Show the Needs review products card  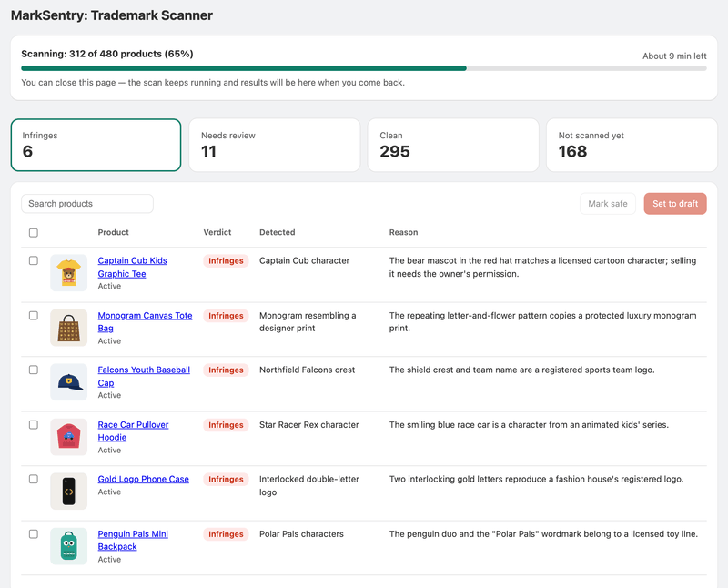click(x=275, y=145)
